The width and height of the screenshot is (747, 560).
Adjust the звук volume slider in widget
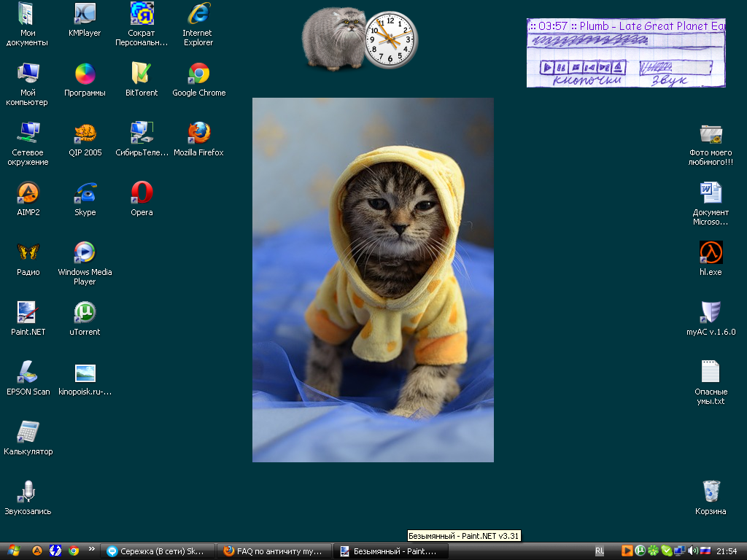[673, 68]
